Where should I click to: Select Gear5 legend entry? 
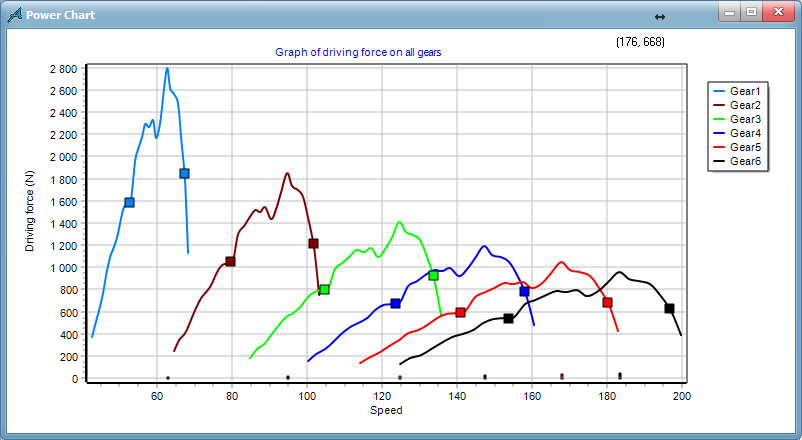tap(737, 147)
